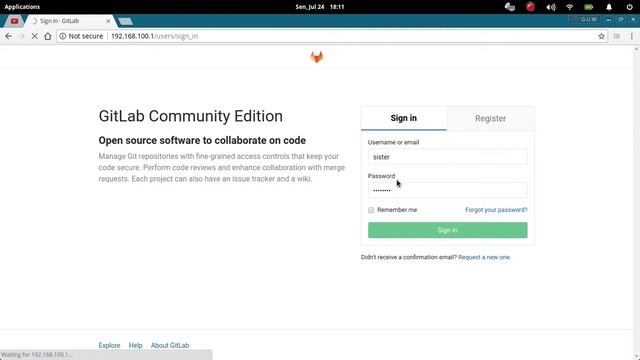Open the volume control in system tray
The image size is (640, 360).
551,7
